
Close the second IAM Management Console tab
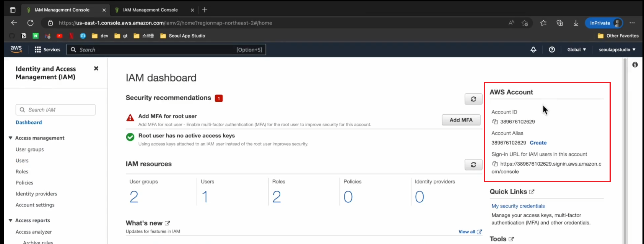(192, 10)
